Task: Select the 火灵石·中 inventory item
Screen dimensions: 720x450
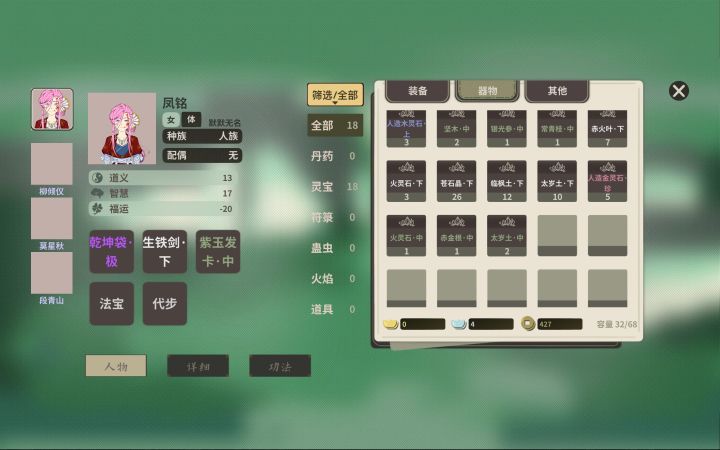Action: (x=406, y=236)
